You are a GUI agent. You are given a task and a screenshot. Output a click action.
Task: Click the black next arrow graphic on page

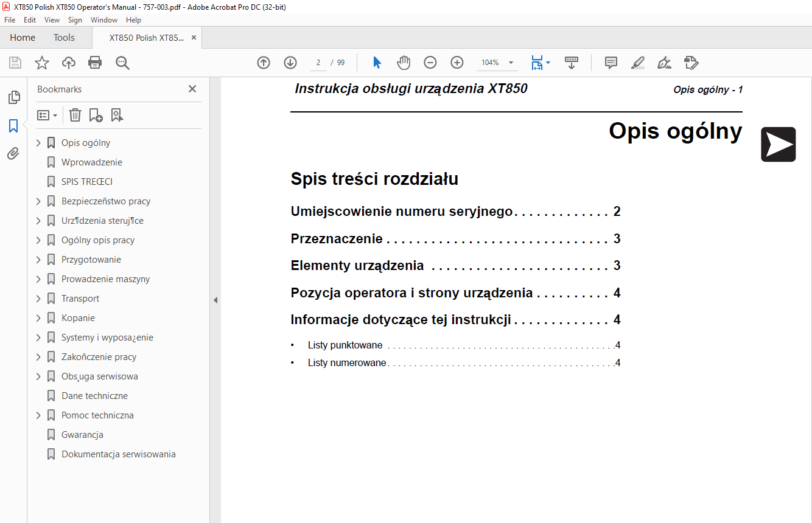tap(779, 145)
